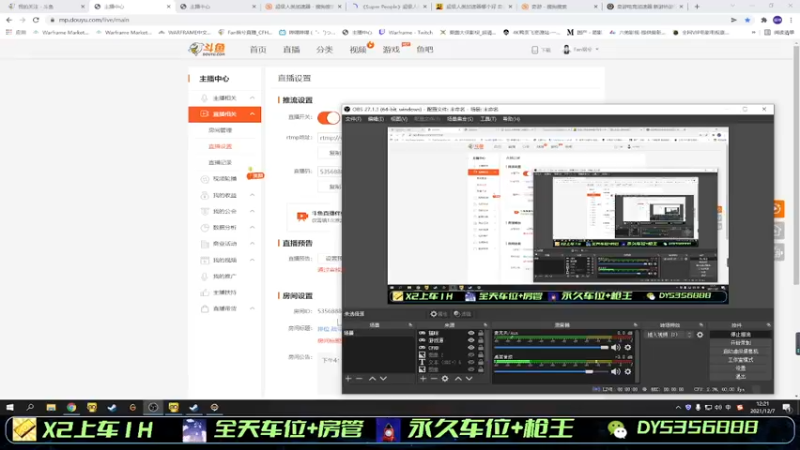
Task: Toggle the 直播开关 switch off
Action: (329, 117)
